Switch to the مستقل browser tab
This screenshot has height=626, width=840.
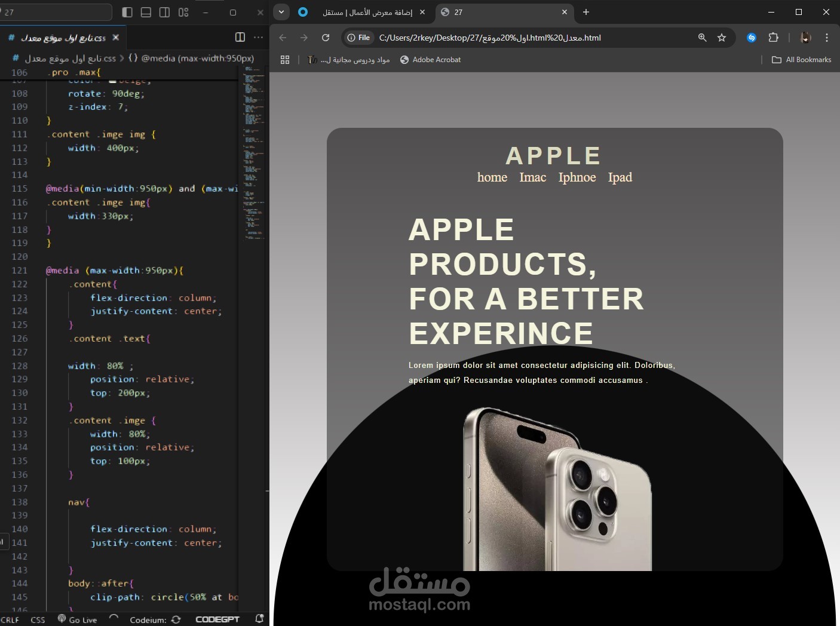tap(362, 13)
